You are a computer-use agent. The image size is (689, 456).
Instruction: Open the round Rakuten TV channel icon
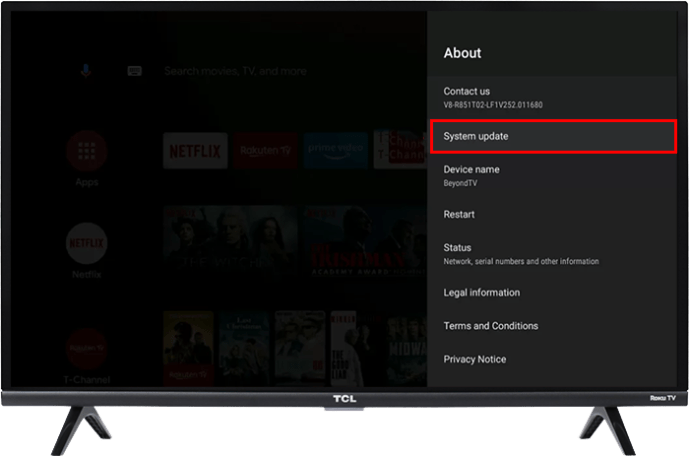click(x=87, y=346)
